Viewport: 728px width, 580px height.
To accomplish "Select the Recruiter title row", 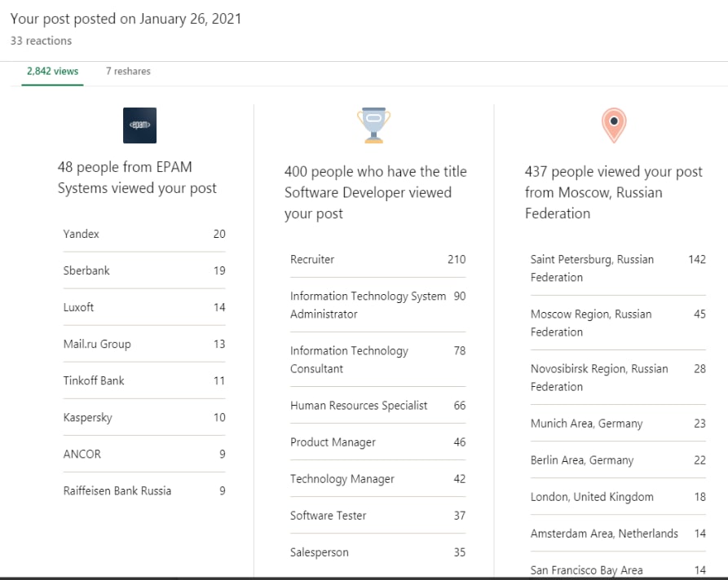I will pyautogui.click(x=378, y=259).
